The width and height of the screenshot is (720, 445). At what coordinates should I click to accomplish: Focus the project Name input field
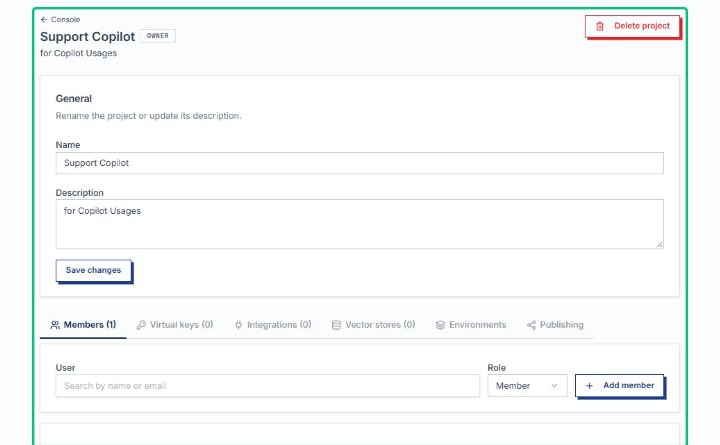tap(360, 163)
